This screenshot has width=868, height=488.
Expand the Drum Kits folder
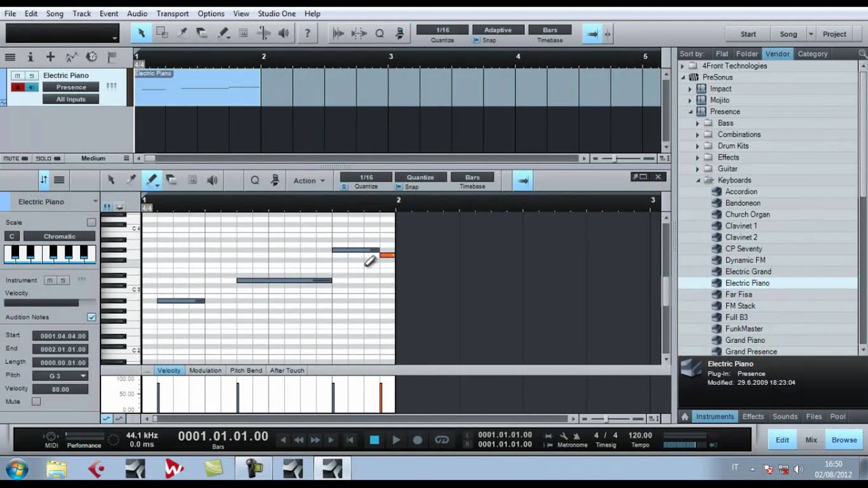coord(697,146)
